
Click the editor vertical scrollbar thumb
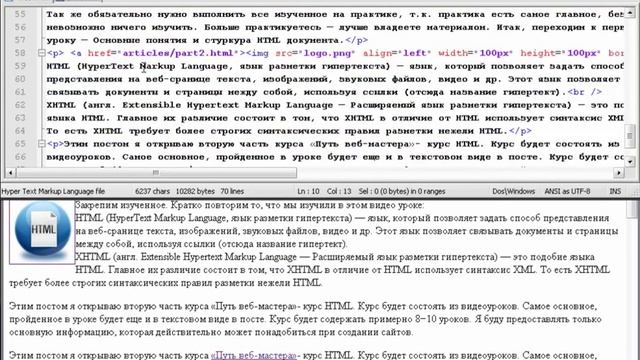pos(630,136)
